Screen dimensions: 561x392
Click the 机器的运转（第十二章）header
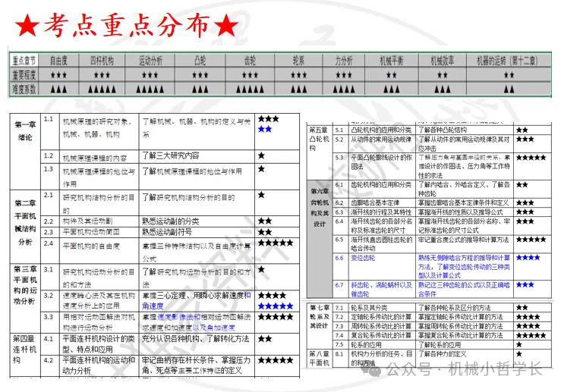point(507,61)
